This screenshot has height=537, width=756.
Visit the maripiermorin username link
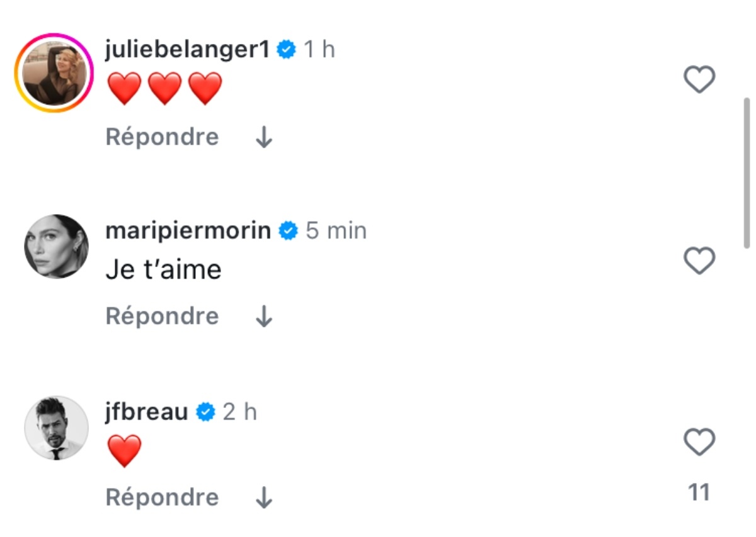(x=188, y=231)
